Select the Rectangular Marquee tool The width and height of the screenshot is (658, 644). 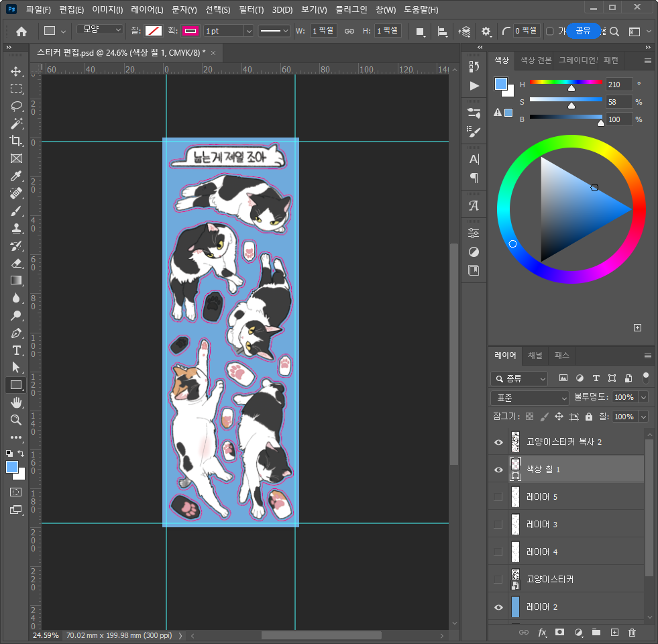pyautogui.click(x=16, y=89)
